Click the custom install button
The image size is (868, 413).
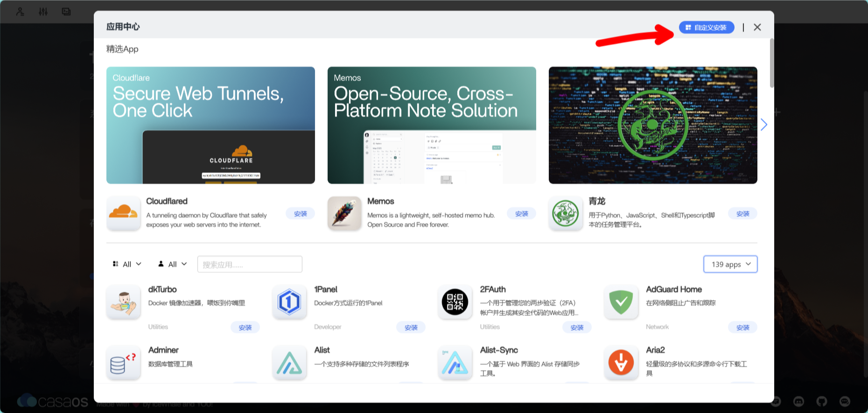click(x=706, y=28)
